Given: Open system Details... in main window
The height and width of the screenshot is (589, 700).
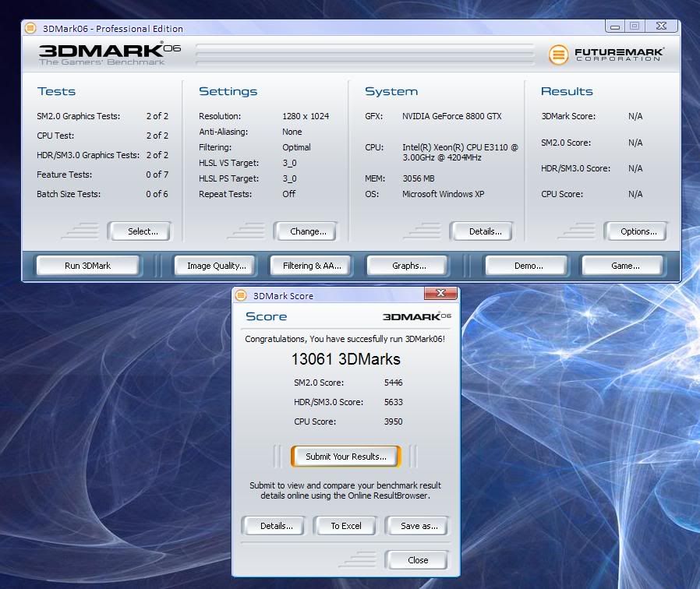Looking at the screenshot, I should (481, 231).
